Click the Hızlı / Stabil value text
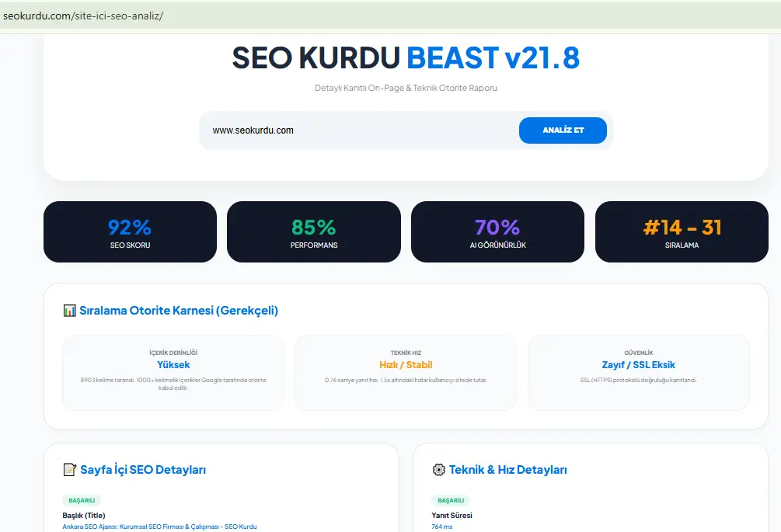The height and width of the screenshot is (532, 781). point(406,365)
